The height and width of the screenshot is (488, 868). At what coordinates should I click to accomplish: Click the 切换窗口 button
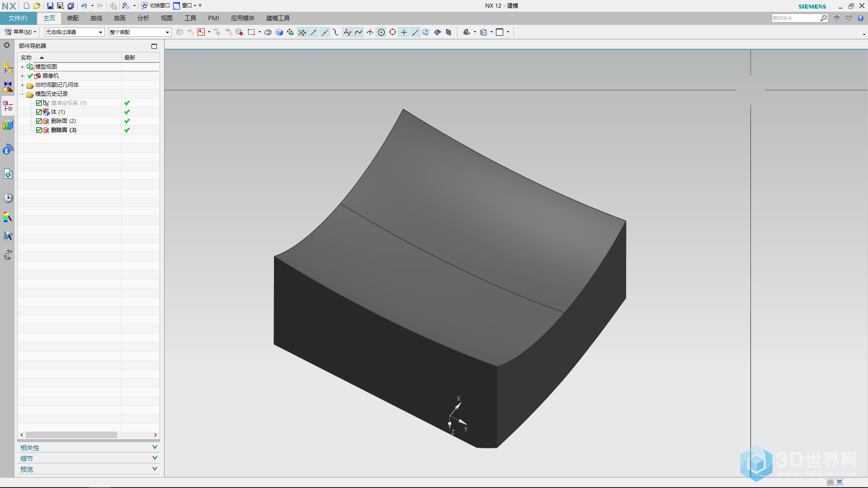coord(156,6)
